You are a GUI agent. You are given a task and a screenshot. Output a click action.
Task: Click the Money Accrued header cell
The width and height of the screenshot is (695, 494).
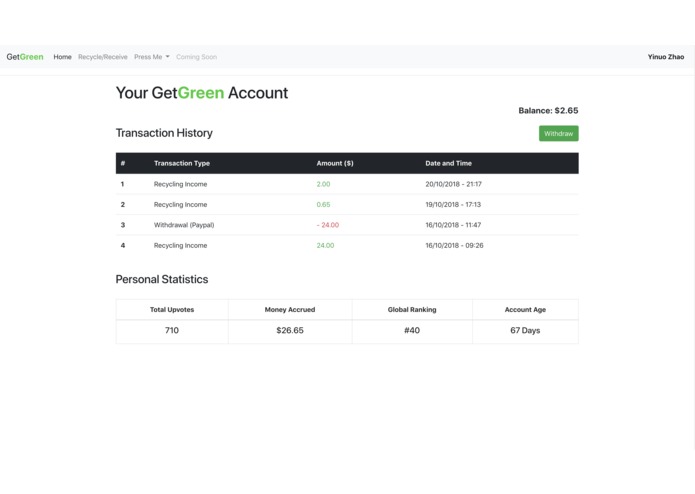click(x=290, y=309)
